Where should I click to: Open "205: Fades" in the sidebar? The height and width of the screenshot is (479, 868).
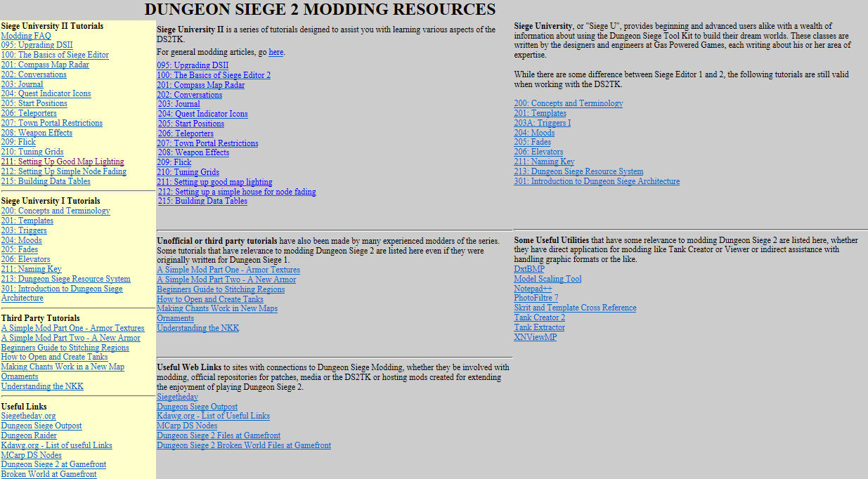pyautogui.click(x=20, y=249)
